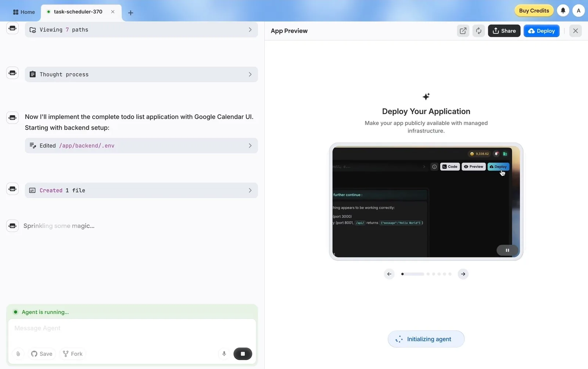Click the agent avatar beside Created 1 file
The image size is (588, 369).
tap(12, 189)
